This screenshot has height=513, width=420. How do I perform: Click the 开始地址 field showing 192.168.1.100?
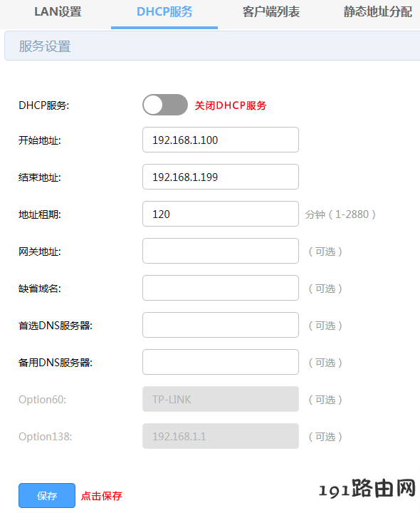tap(221, 140)
